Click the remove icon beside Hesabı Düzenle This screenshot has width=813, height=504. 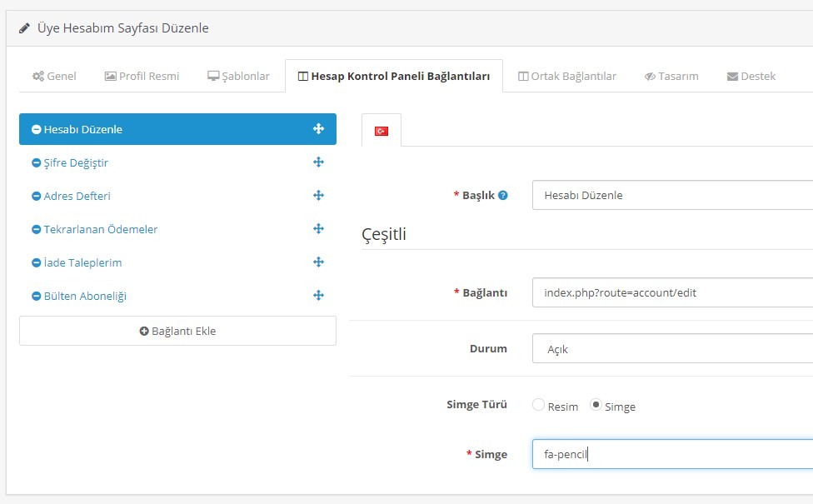37,130
